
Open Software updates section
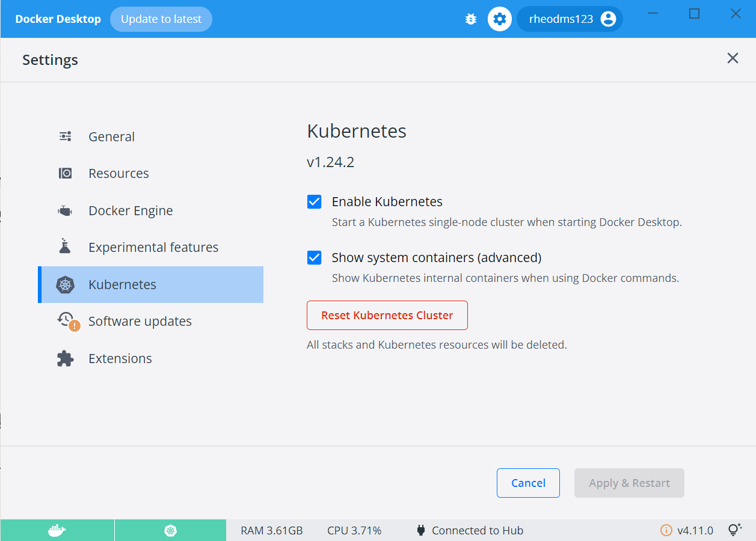(150, 321)
